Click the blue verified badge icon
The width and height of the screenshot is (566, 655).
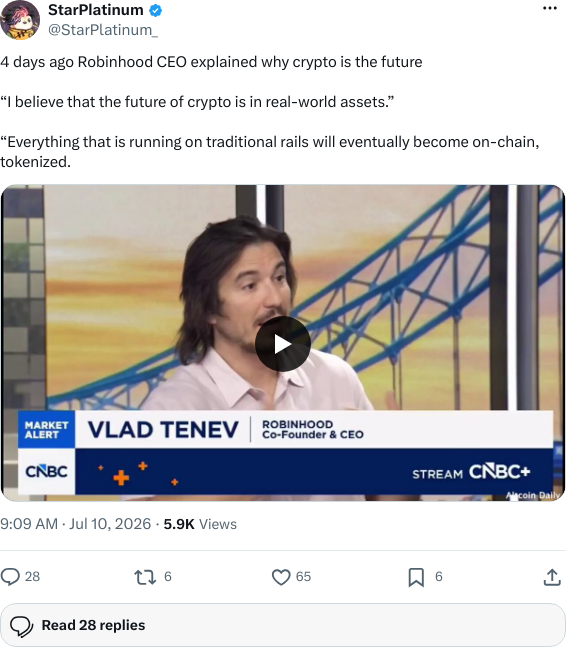[155, 10]
